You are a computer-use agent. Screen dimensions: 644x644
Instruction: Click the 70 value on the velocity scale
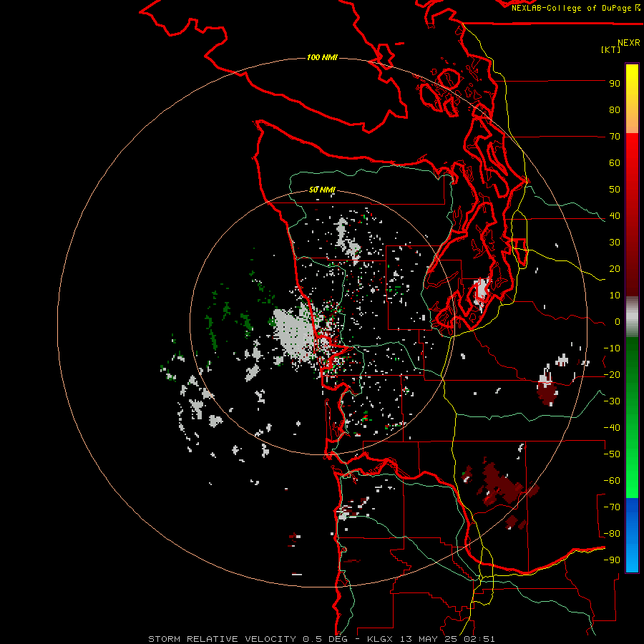click(615, 137)
